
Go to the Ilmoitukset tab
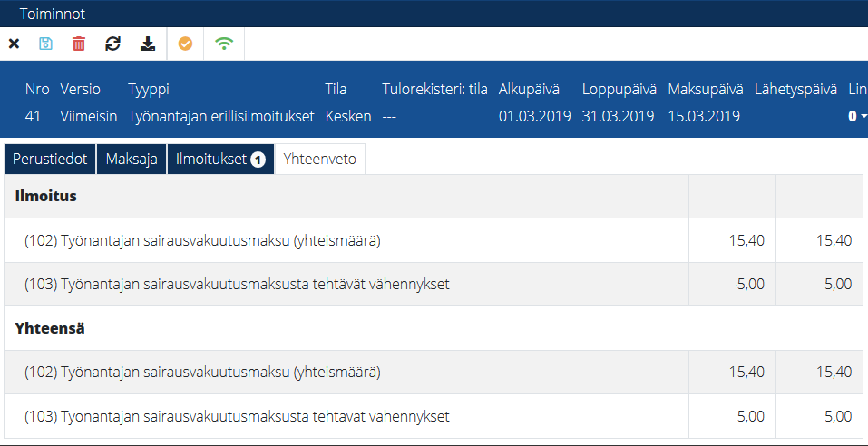click(x=211, y=160)
